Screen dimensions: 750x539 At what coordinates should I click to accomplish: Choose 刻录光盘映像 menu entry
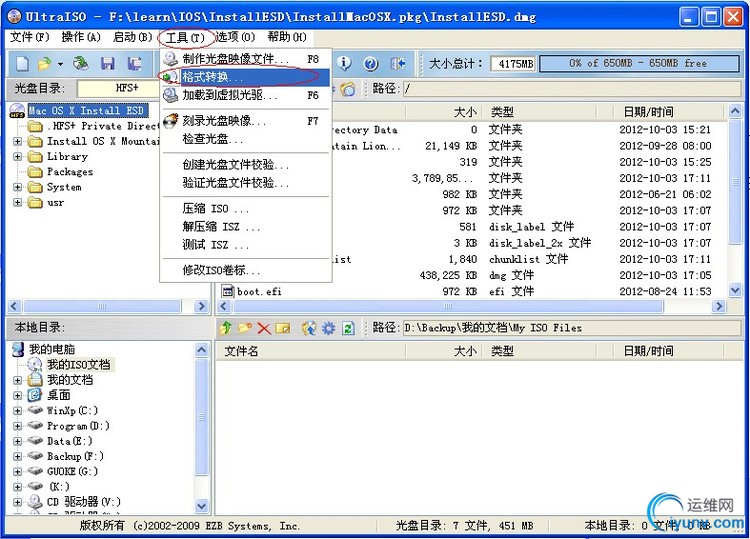[x=245, y=121]
